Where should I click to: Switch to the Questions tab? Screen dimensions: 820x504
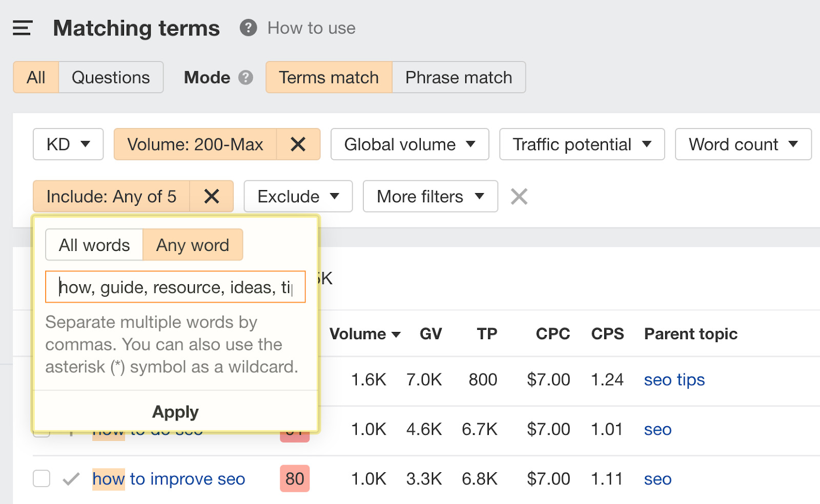point(110,77)
